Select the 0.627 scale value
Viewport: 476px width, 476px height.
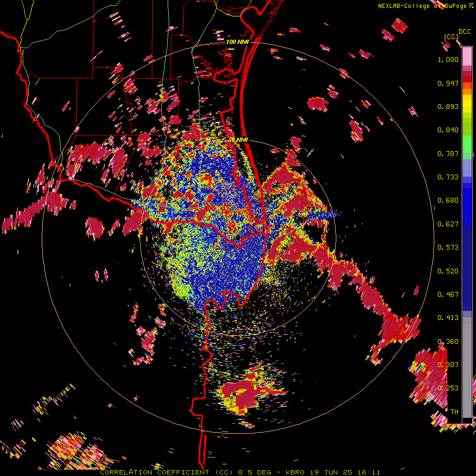448,224
